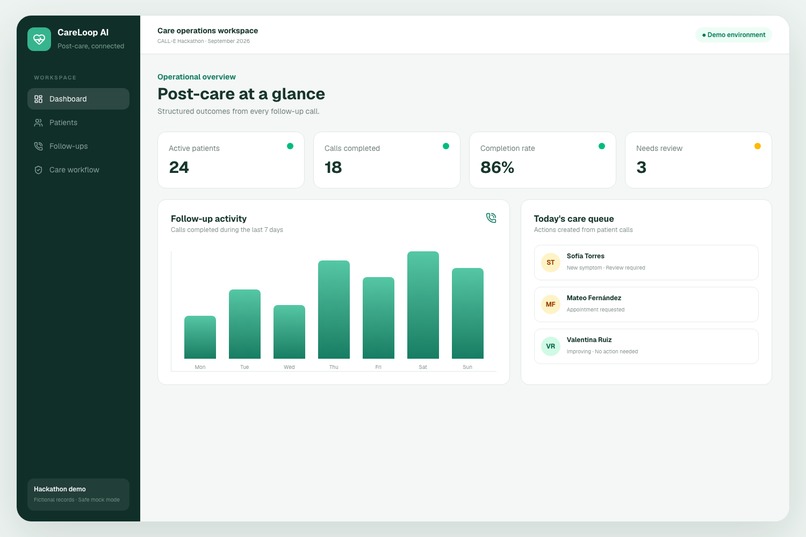Select the Wednesday bar in the chart

(x=289, y=332)
